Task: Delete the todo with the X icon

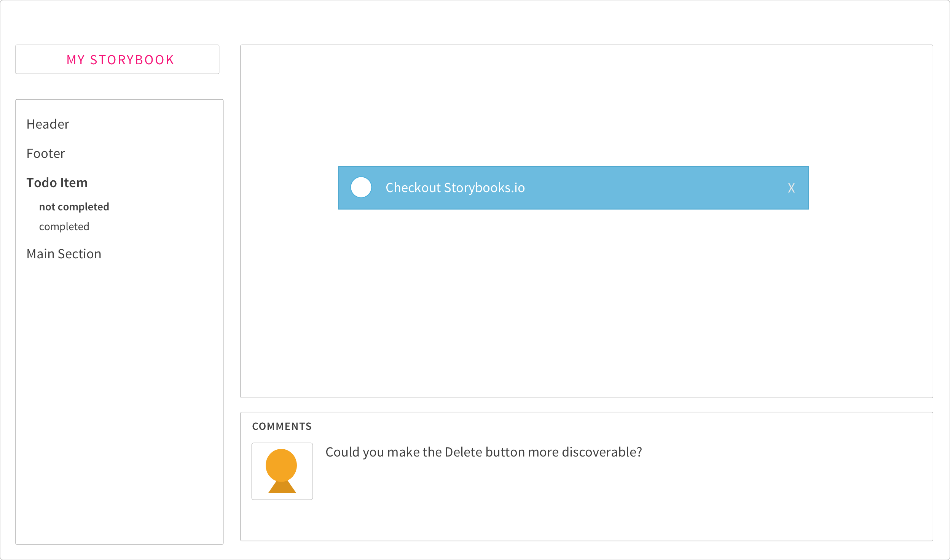Action: (791, 188)
